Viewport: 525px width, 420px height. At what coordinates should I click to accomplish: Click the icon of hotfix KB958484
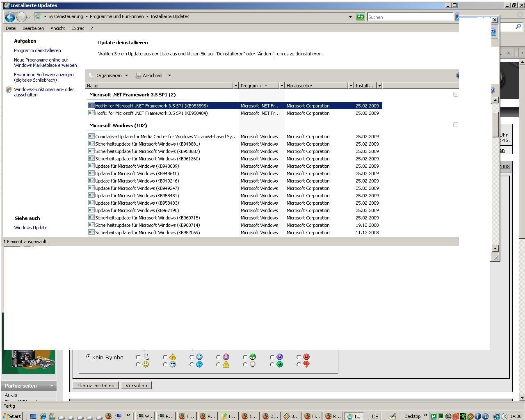(x=91, y=113)
